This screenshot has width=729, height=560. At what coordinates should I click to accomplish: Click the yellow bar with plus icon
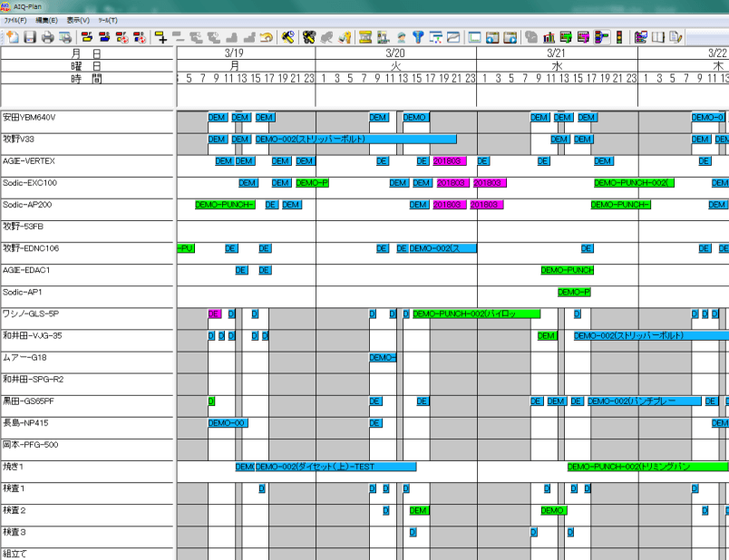pos(160,37)
